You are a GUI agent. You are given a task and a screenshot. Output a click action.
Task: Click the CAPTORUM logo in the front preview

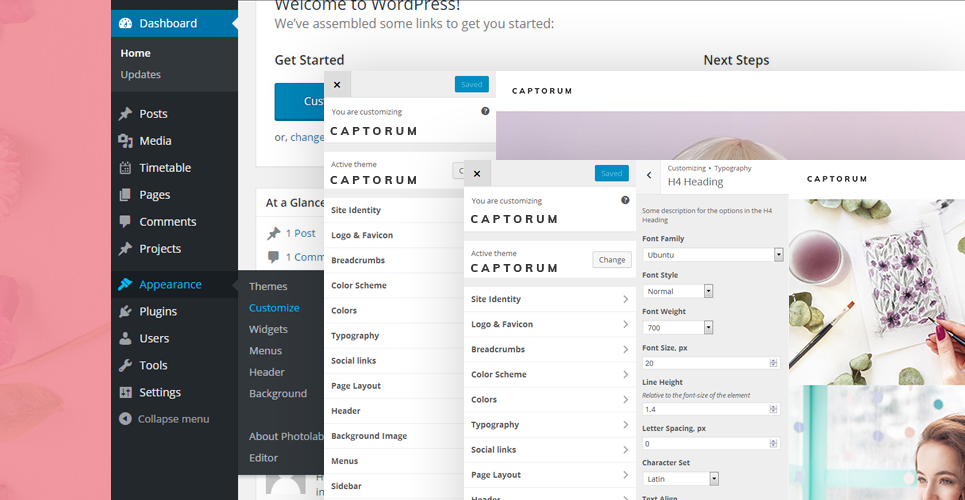pyautogui.click(x=836, y=179)
